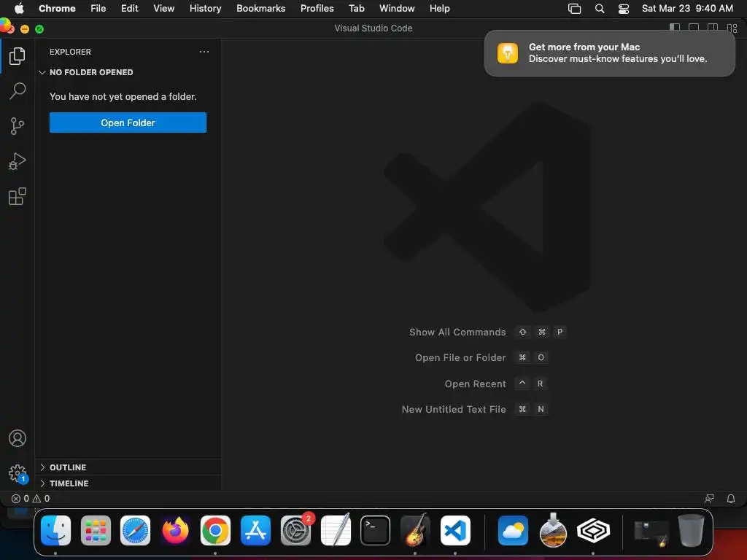Image resolution: width=747 pixels, height=560 pixels.
Task: Launch Firefox from the Dock
Action: pyautogui.click(x=175, y=530)
